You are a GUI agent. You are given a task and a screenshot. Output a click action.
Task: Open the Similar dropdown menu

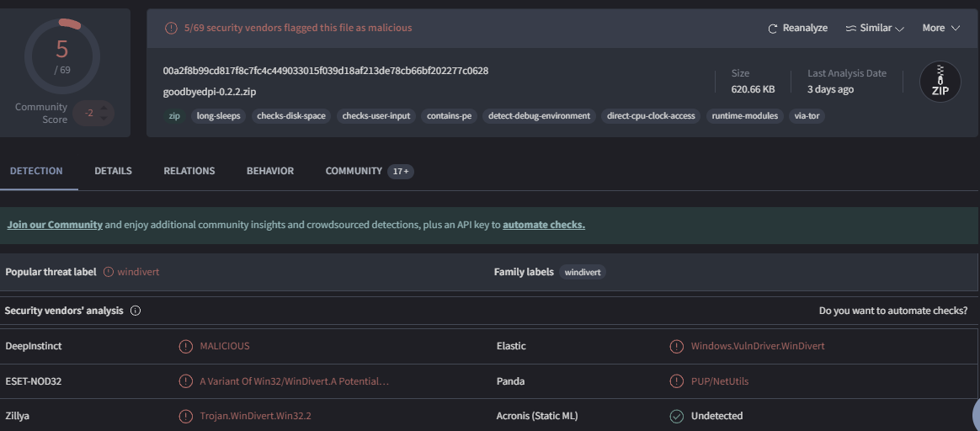click(875, 28)
